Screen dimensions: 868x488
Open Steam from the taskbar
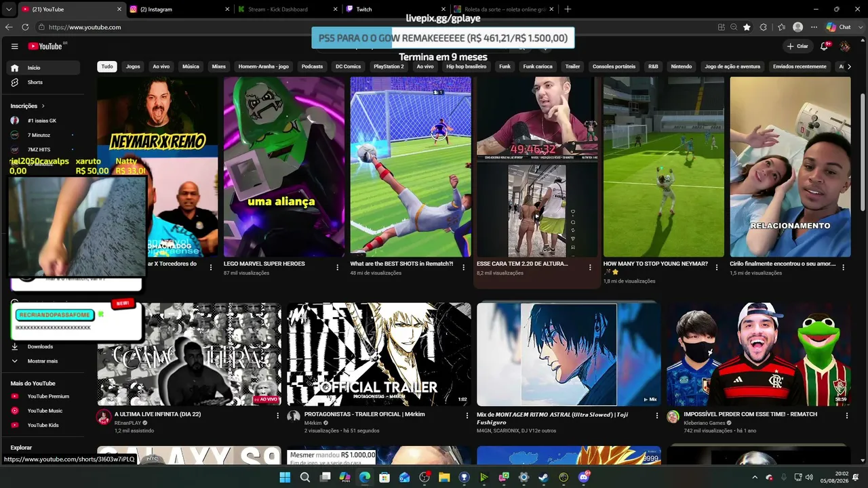(543, 477)
